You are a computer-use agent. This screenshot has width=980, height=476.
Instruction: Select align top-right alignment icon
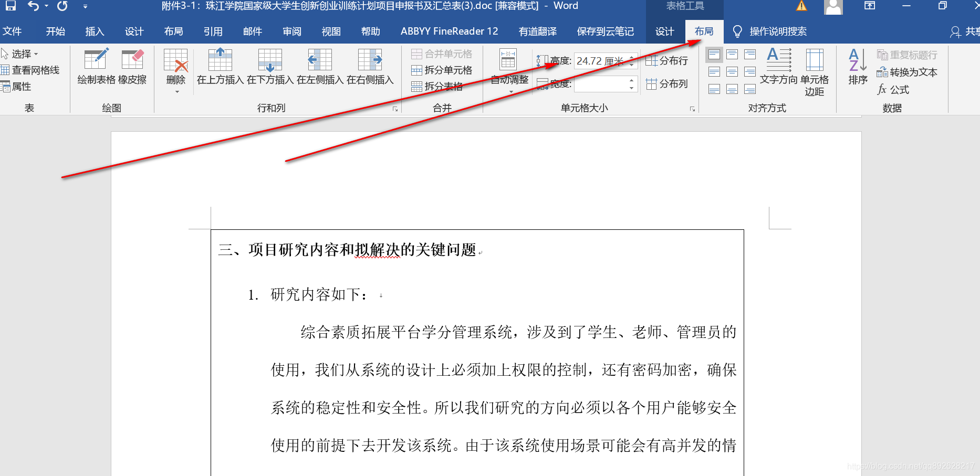click(750, 55)
